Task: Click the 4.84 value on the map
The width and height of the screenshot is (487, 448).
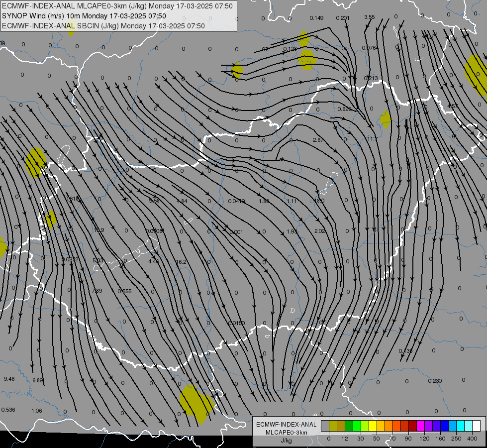Action: pos(182,201)
